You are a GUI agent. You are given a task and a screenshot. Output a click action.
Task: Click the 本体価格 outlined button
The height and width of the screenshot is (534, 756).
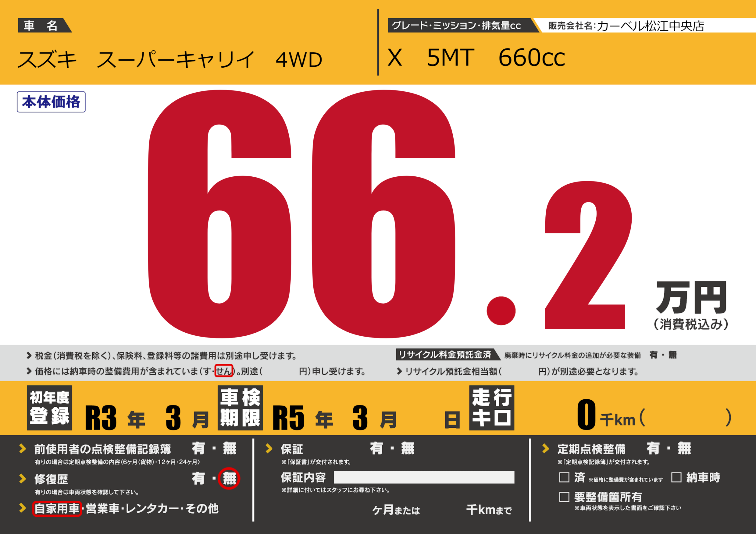coord(51,102)
